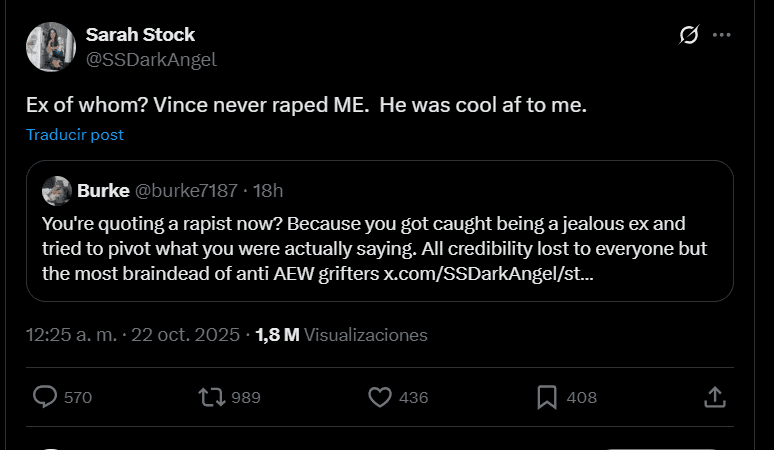Click the 570 replies count
The image size is (774, 450).
click(x=78, y=397)
